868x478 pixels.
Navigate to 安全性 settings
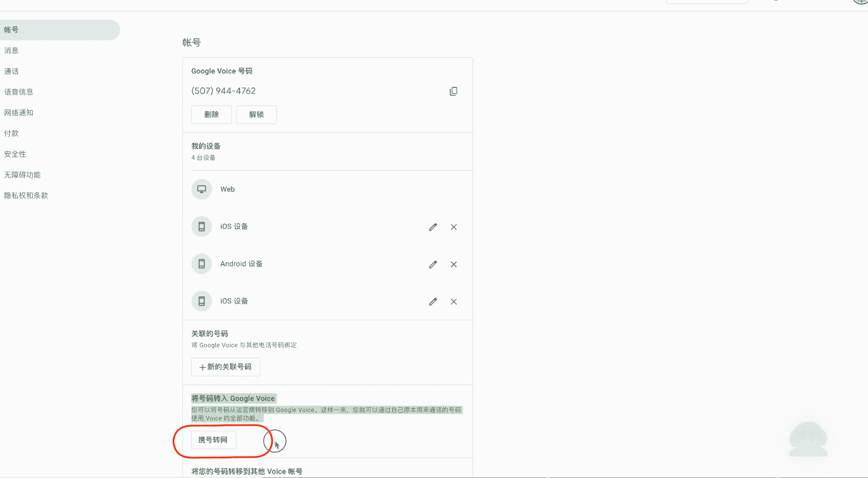coord(15,154)
